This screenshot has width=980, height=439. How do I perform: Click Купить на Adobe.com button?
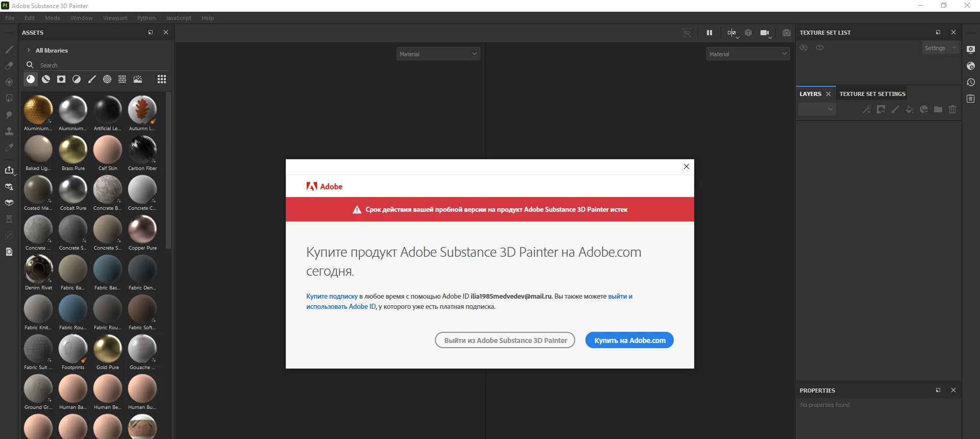pyautogui.click(x=629, y=340)
